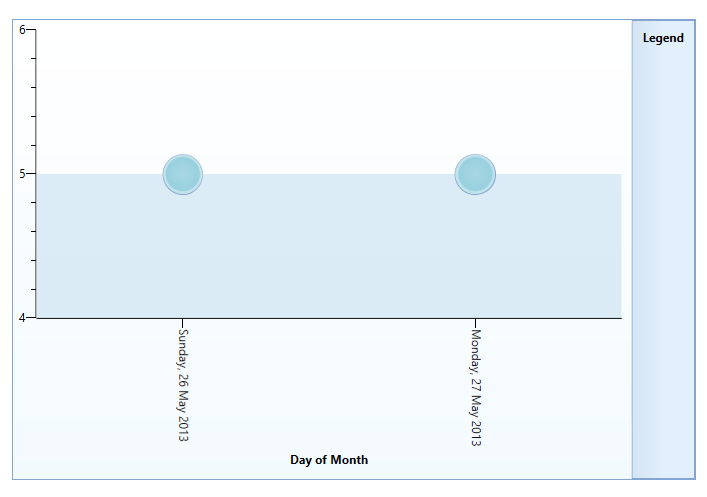707x497 pixels.
Task: Click the Legend title text
Action: 663,38
